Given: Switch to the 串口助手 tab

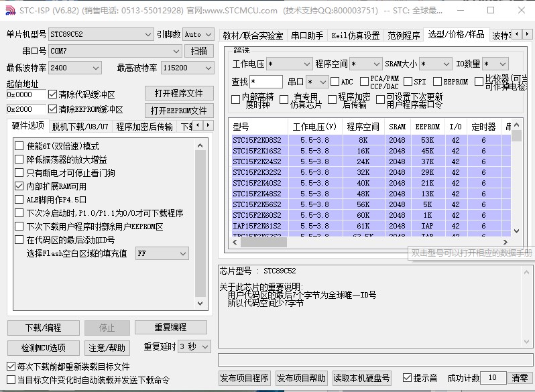Looking at the screenshot, I should 307,36.
